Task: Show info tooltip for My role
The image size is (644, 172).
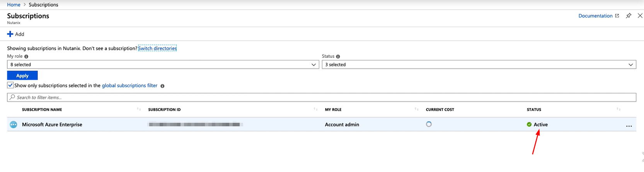Action: point(26,57)
